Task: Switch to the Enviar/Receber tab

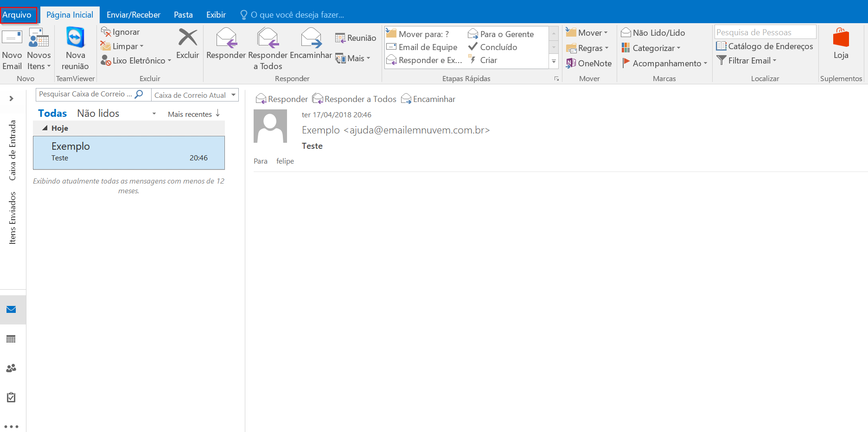Action: coord(134,15)
